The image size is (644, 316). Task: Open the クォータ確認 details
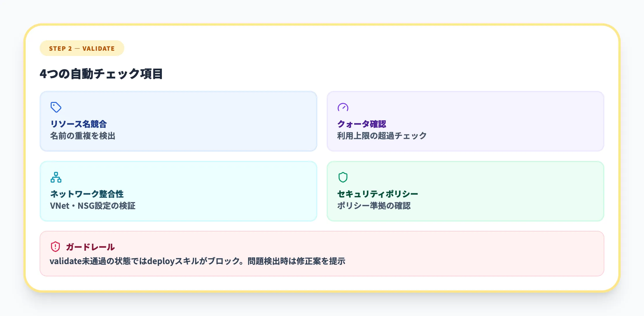point(362,124)
